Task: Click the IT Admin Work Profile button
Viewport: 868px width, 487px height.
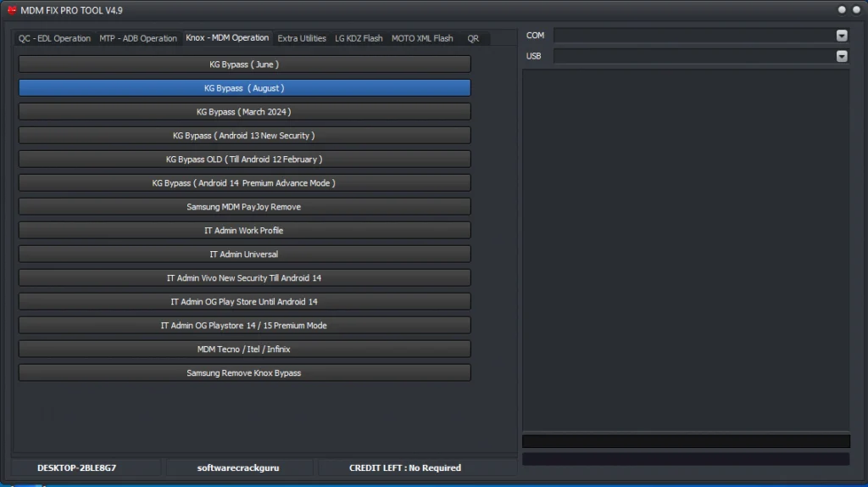Action: 244,231
